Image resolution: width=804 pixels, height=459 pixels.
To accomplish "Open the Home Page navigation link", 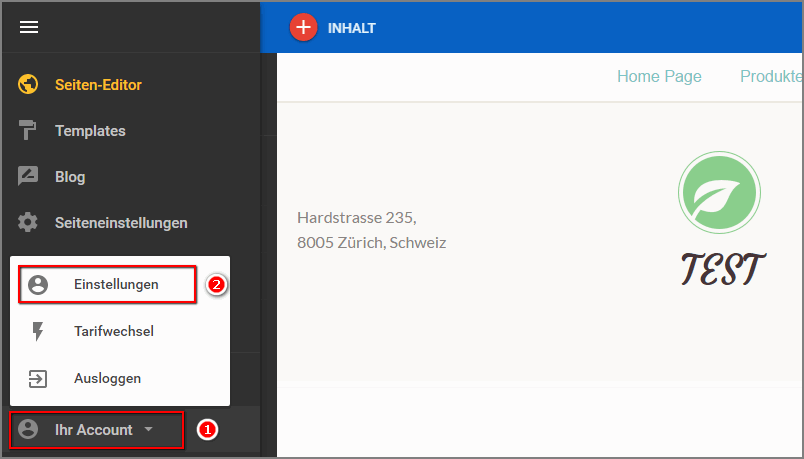I will point(659,77).
